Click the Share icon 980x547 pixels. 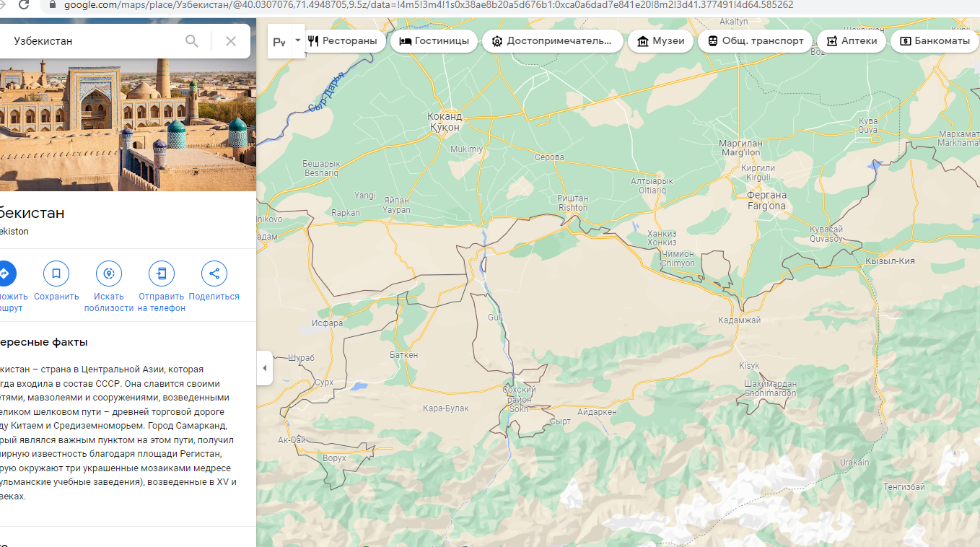[x=214, y=273]
